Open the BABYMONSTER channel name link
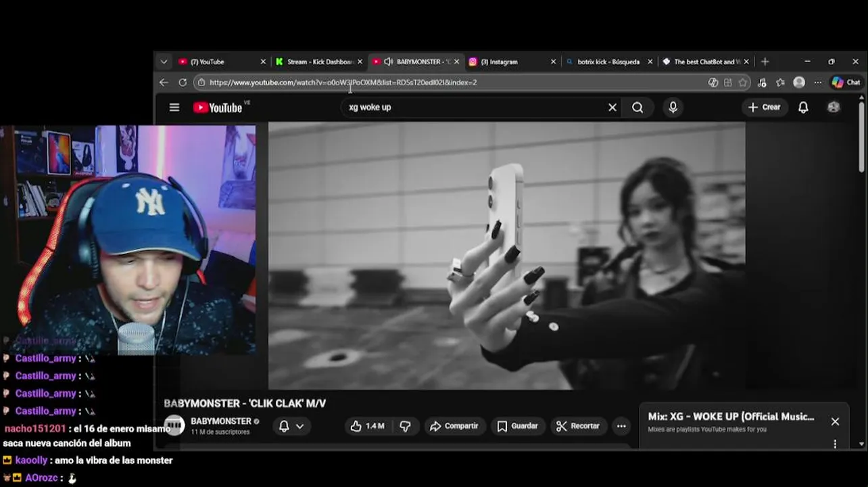This screenshot has width=868, height=487. 221,421
